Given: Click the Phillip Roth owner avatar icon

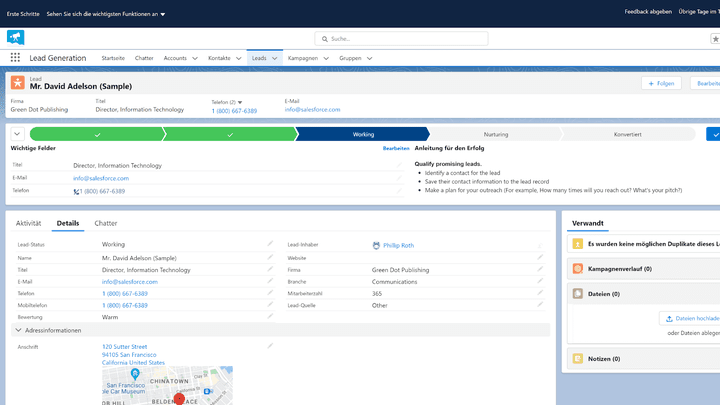Looking at the screenshot, I should point(376,244).
